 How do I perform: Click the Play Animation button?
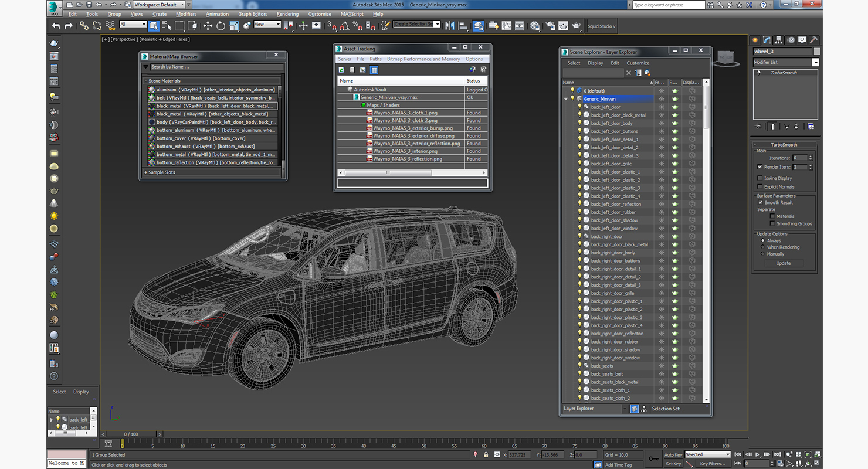758,454
